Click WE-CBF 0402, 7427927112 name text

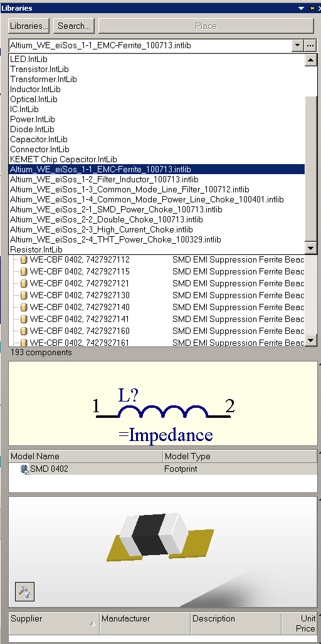[80, 259]
